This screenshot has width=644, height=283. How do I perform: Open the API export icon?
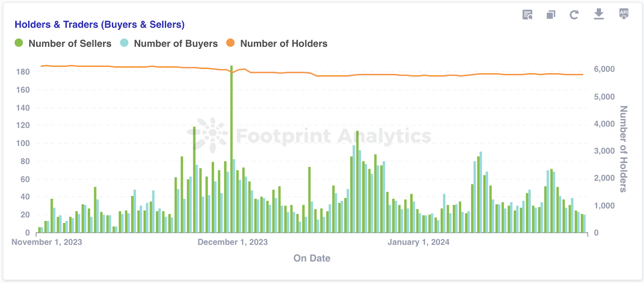click(x=623, y=14)
